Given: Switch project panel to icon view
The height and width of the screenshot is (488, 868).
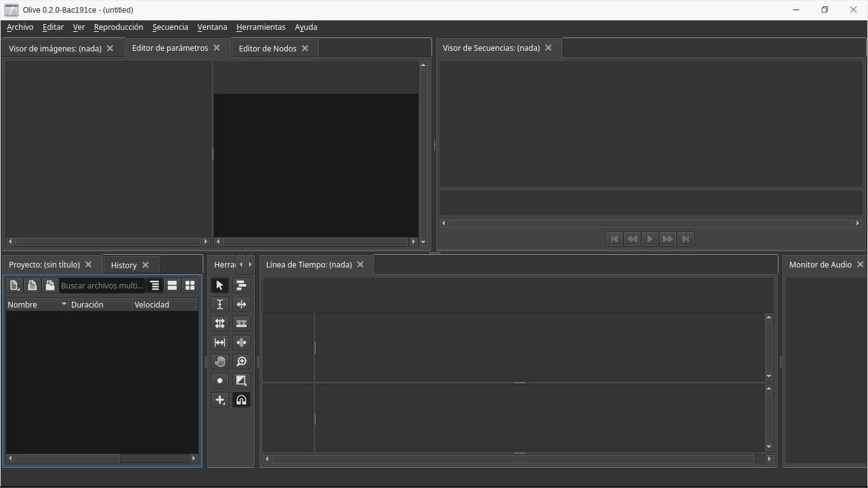Looking at the screenshot, I should (x=190, y=285).
